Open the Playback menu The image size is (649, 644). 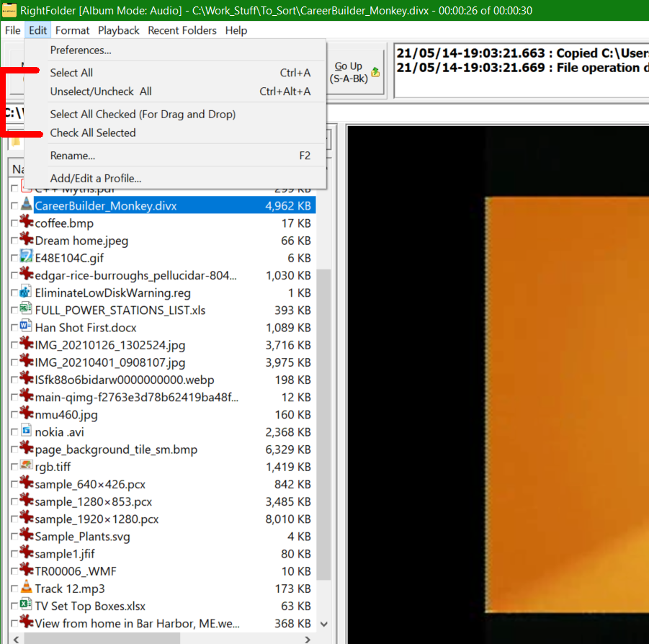(118, 31)
